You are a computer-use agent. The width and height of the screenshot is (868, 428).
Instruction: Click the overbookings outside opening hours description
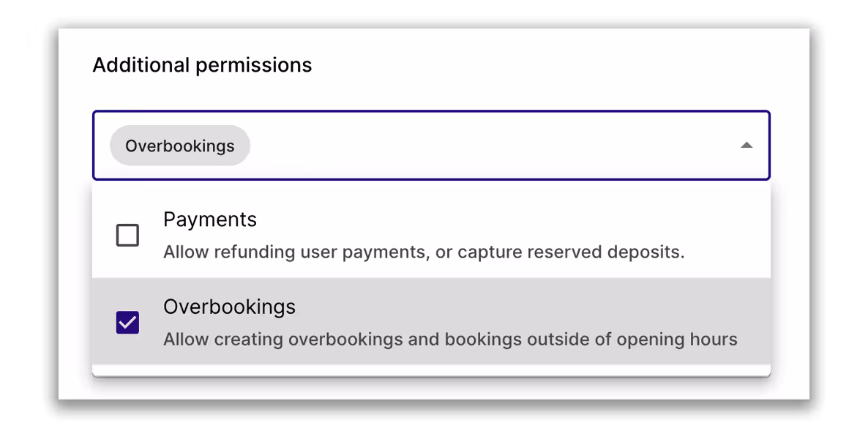(451, 339)
